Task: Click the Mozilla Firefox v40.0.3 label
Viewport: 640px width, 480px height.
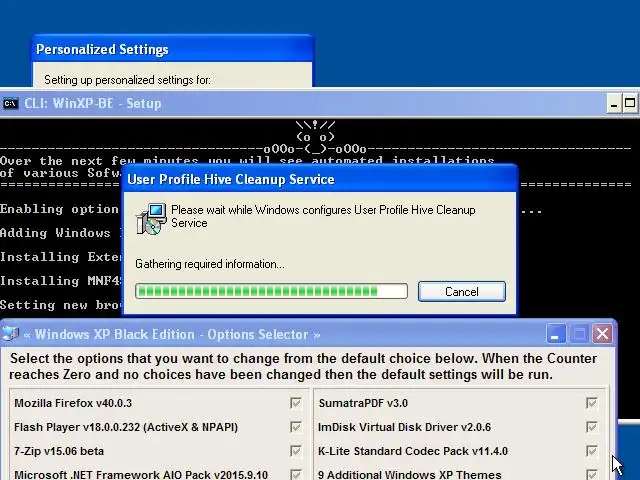Action: tap(73, 403)
